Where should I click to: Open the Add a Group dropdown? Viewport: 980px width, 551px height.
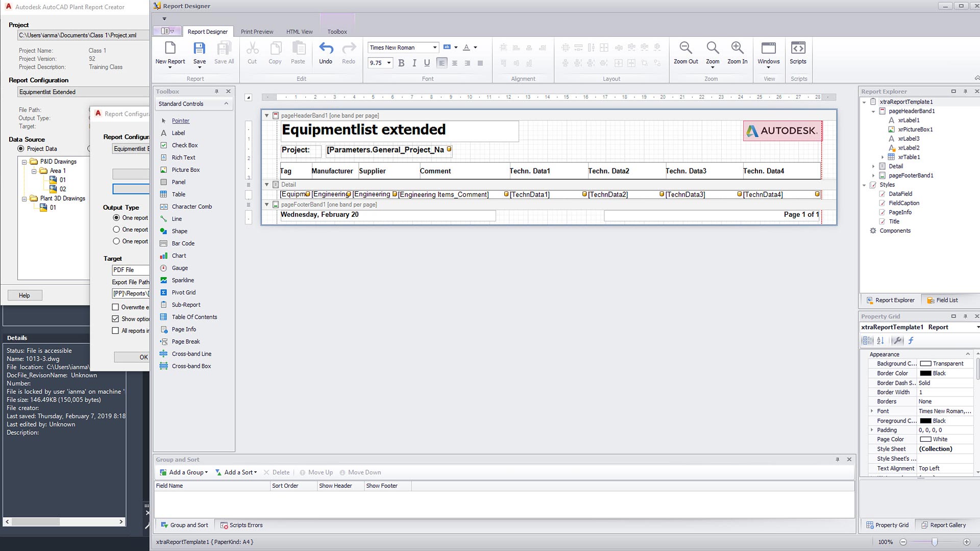(184, 472)
